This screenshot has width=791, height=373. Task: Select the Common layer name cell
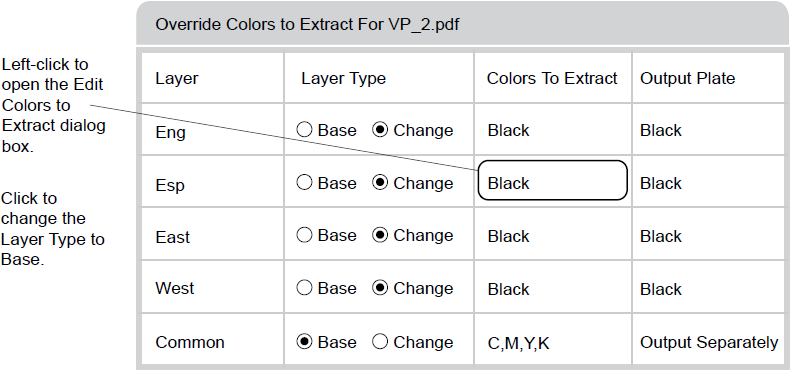(212, 339)
